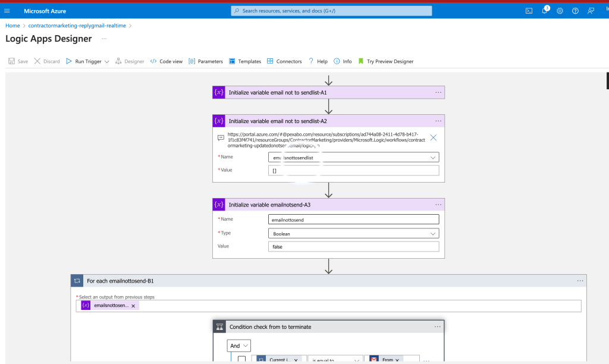Click Discard in the toolbar

[47, 61]
